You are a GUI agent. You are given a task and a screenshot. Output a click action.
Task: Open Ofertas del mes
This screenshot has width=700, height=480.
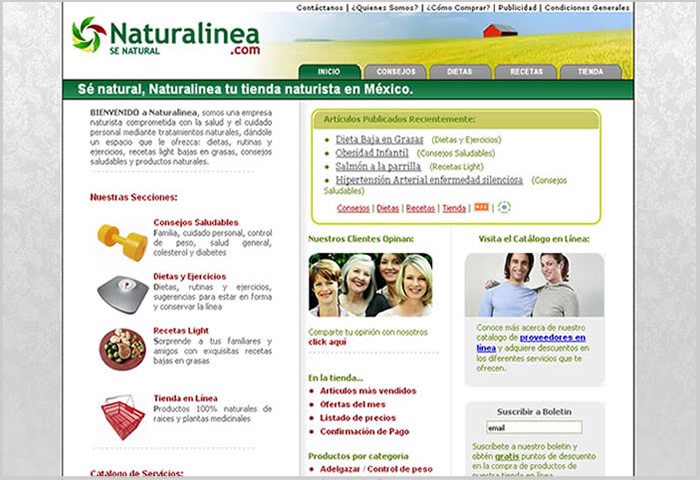[353, 405]
